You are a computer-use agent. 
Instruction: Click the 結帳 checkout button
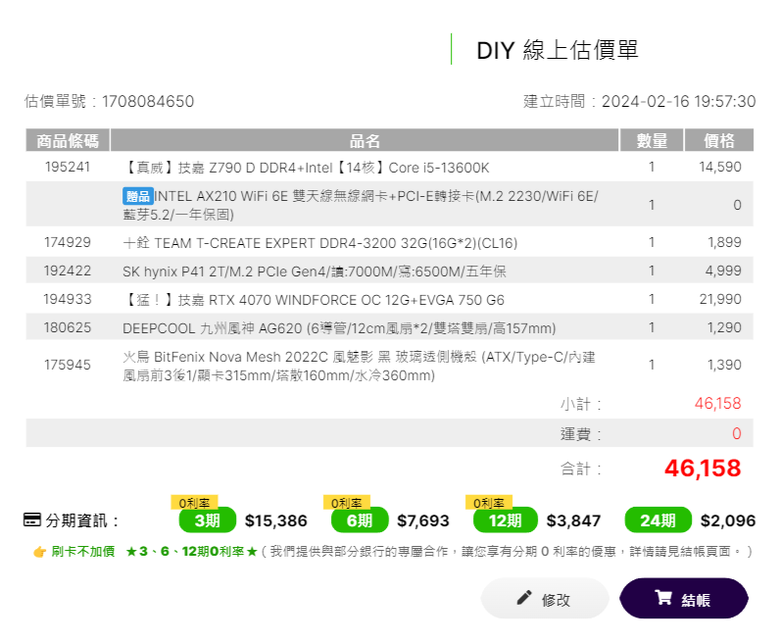[x=683, y=598]
